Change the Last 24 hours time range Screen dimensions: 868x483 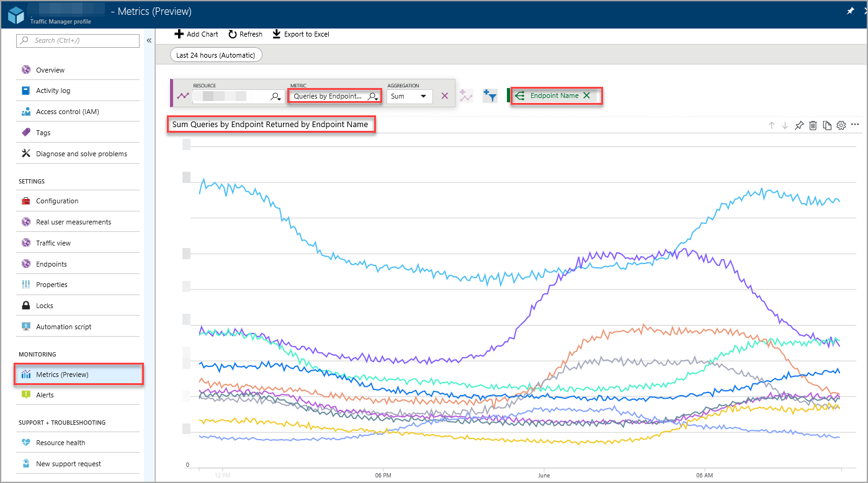215,55
